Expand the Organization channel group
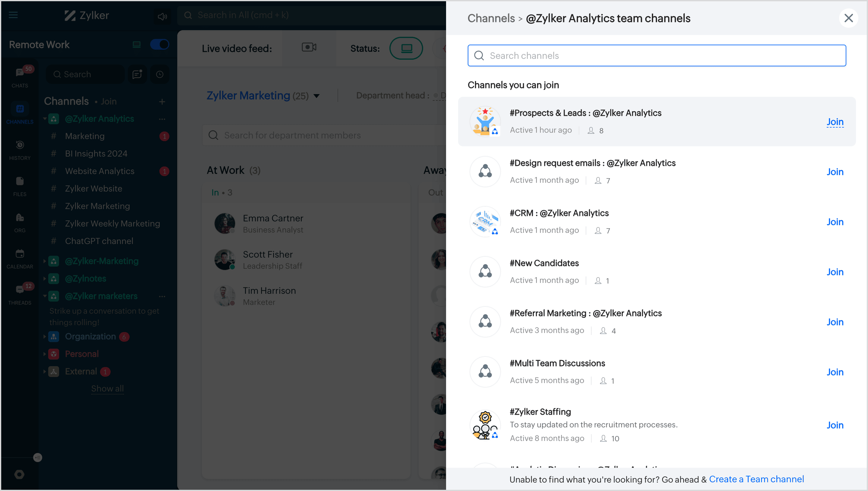The width and height of the screenshot is (868, 491). [x=45, y=337]
